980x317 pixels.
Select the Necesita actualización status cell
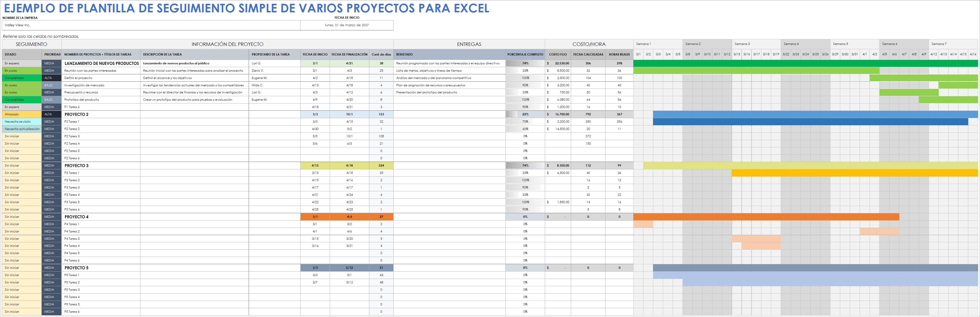click(20, 129)
